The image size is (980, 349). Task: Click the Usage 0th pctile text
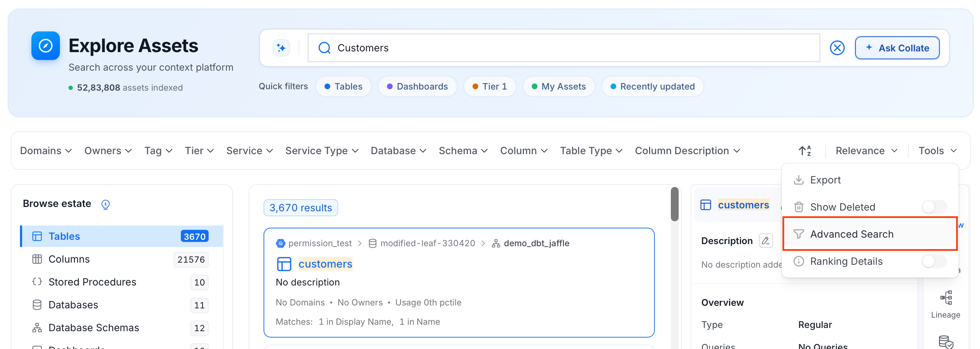point(428,303)
